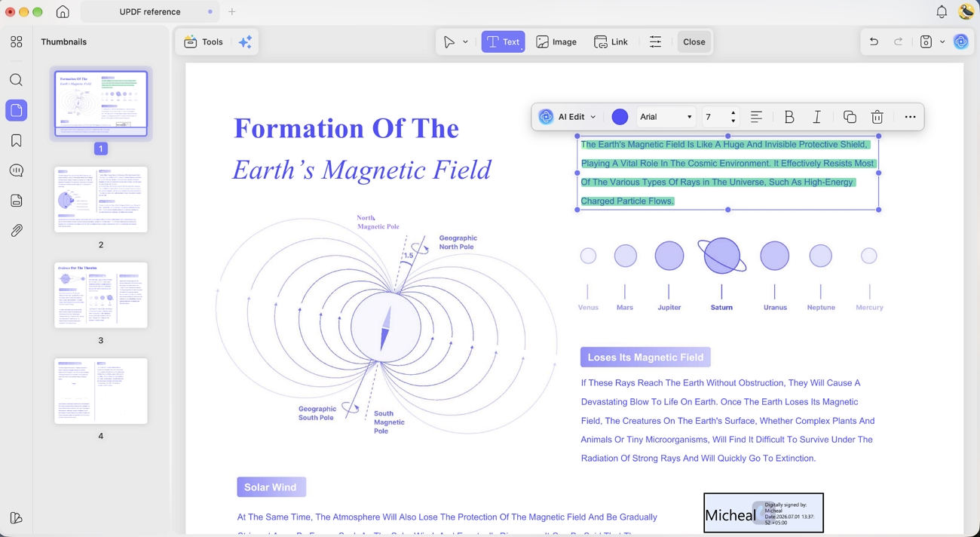980x537 pixels.
Task: Toggle italic formatting
Action: (817, 117)
